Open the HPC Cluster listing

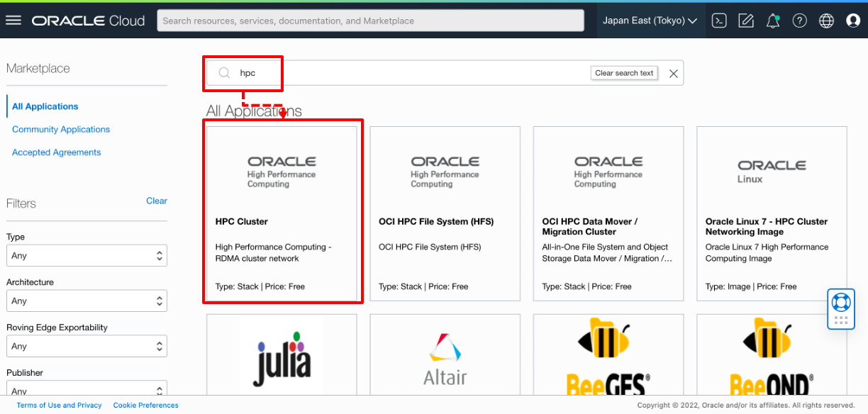[282, 213]
